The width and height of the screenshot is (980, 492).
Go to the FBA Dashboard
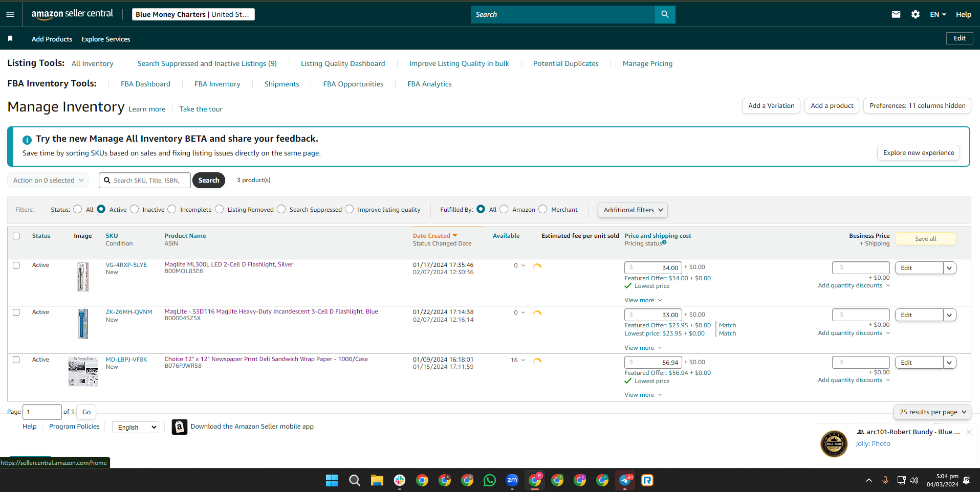tap(145, 84)
